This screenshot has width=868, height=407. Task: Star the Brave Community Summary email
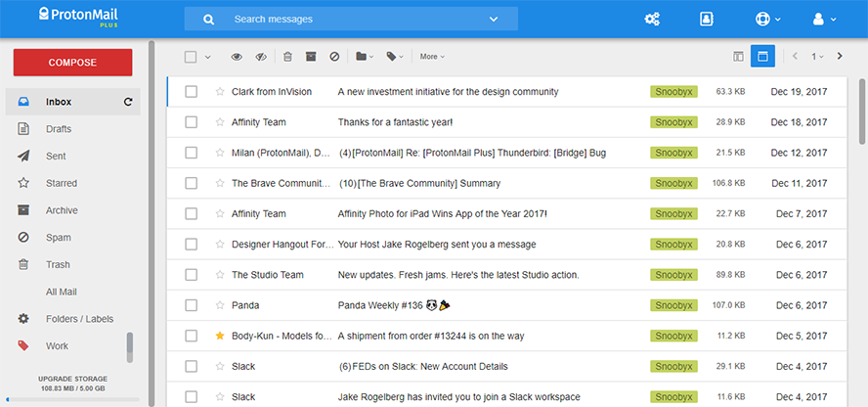click(220, 183)
